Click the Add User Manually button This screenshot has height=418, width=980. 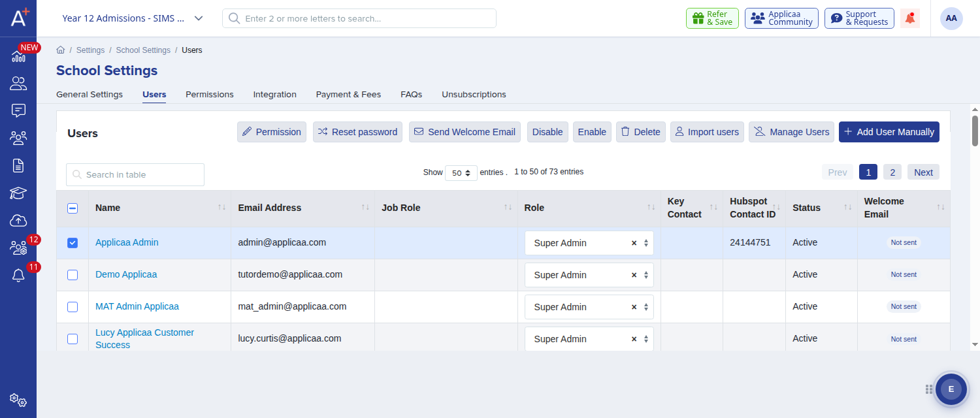[x=889, y=132]
